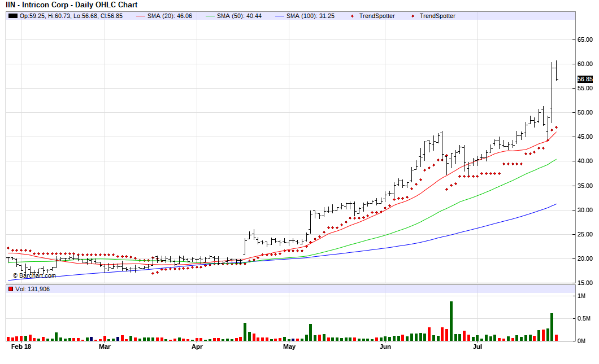Click the '60.00' price axis label
The image size is (599, 364).
[x=585, y=64]
